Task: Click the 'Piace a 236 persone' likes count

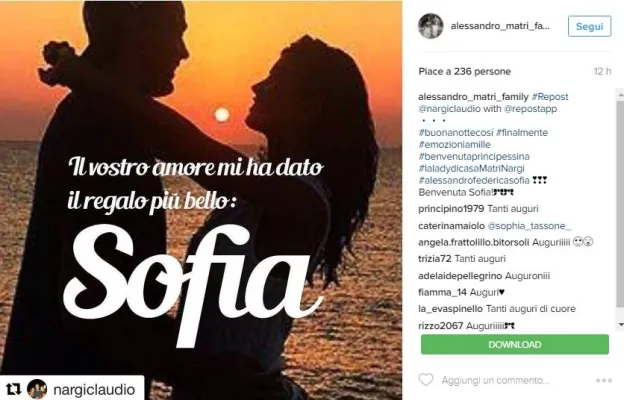Action: pos(464,72)
